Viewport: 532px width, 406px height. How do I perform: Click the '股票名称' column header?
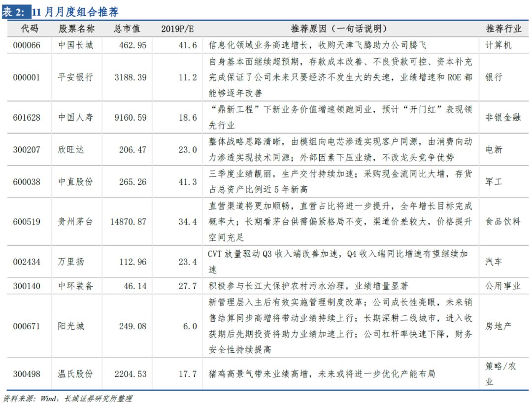76,29
